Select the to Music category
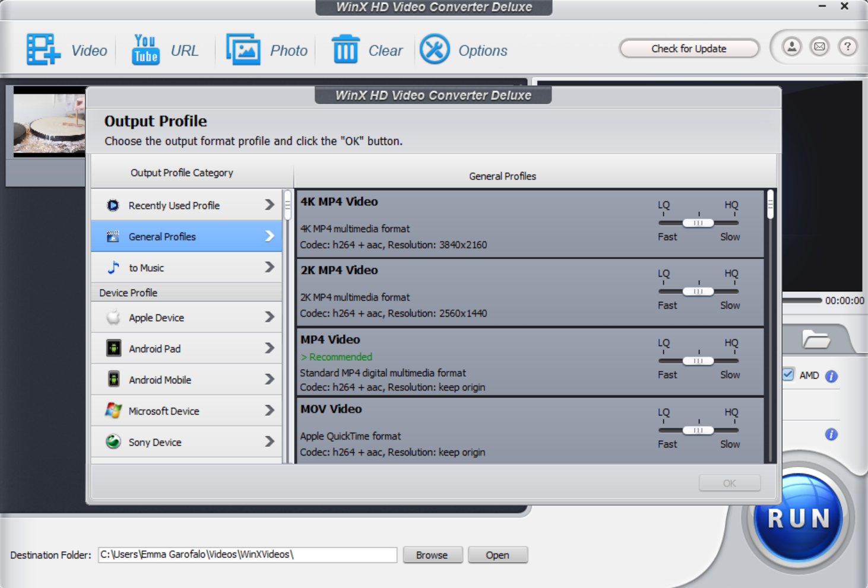868x588 pixels. [x=186, y=268]
